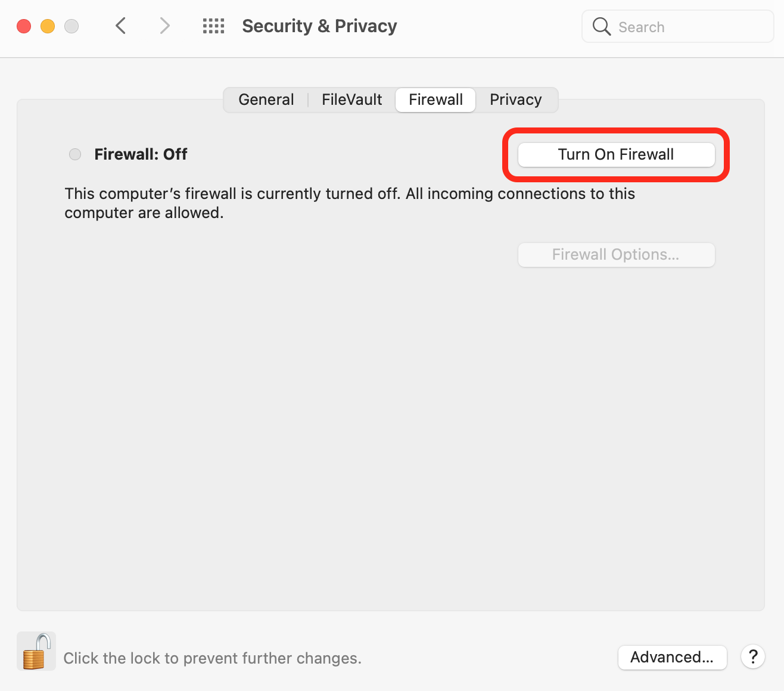Click the Advanced button
784x691 pixels.
click(x=672, y=657)
